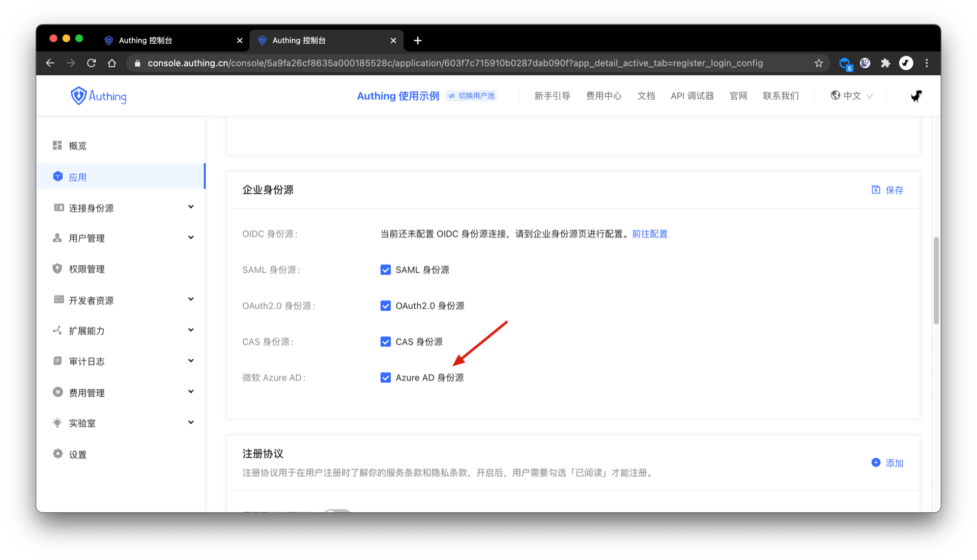977x560 pixels.
Task: Click the 前往配置 link
Action: 649,233
